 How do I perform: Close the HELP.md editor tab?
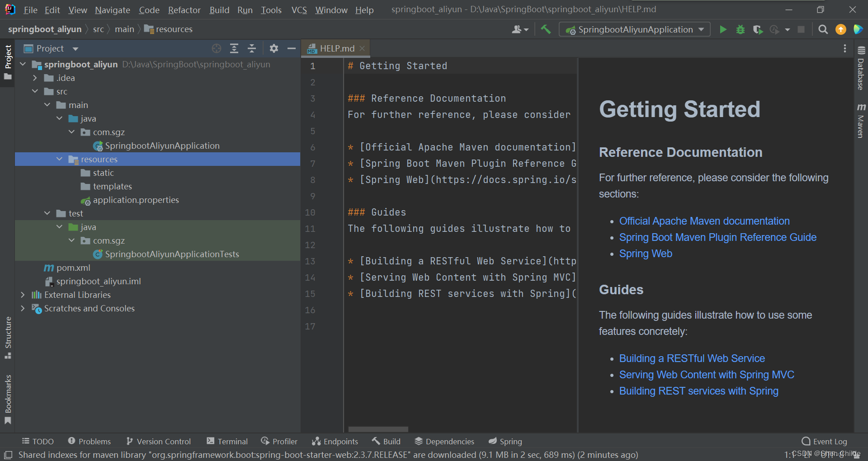[x=362, y=48]
